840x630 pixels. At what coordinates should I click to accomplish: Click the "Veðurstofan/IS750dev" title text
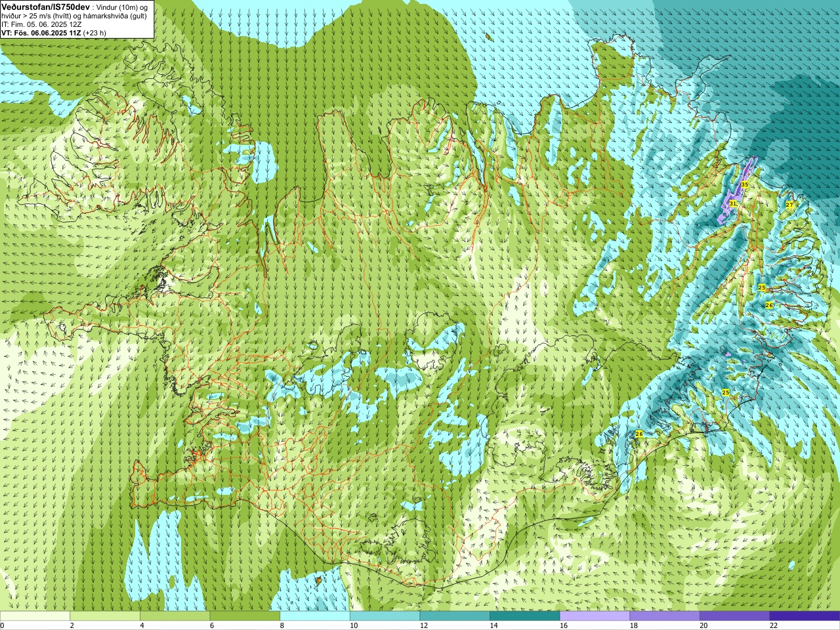click(x=46, y=7)
